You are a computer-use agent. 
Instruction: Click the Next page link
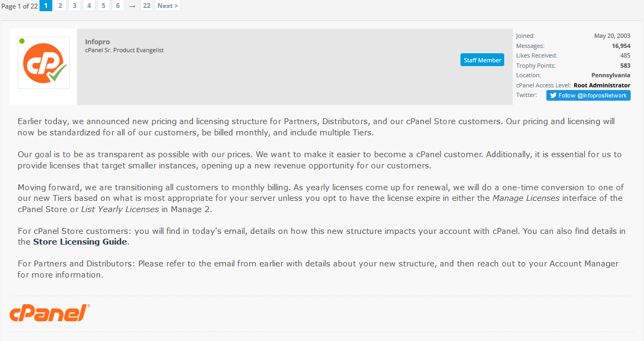pos(168,6)
